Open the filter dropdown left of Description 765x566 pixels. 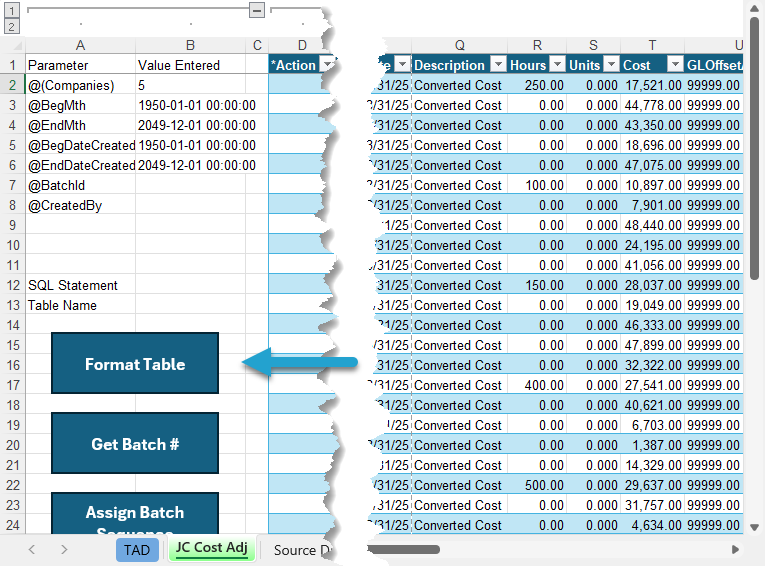click(x=403, y=64)
